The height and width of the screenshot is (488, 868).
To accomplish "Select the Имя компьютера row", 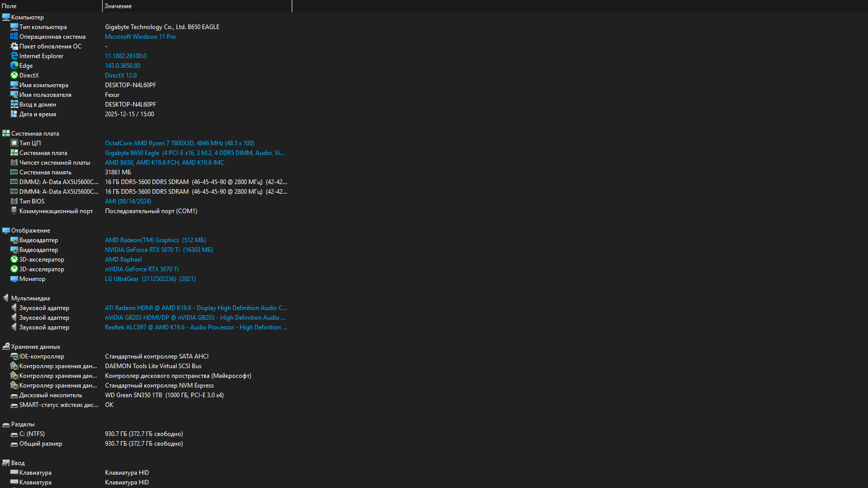I will (x=146, y=85).
